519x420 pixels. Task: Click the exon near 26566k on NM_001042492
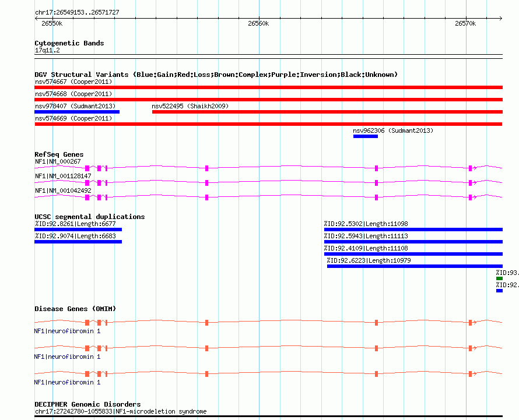(376, 197)
